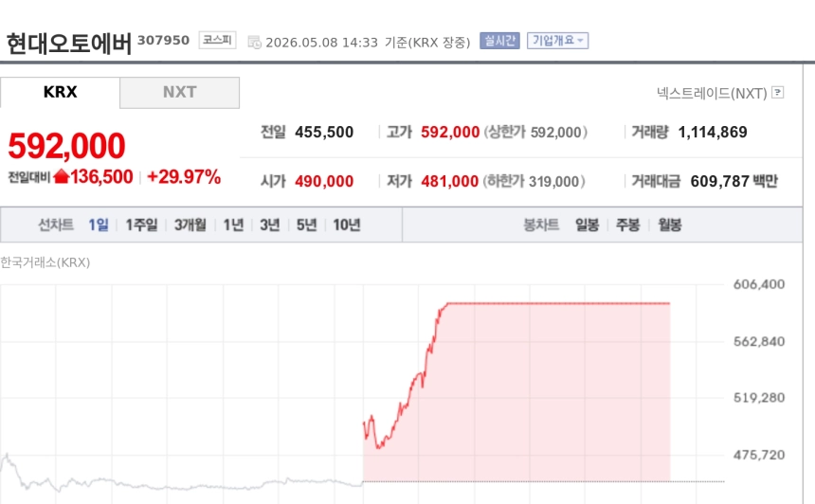Screen dimensions: 815x504
Task: Toggle the 실시간 realtime button
Action: [x=499, y=41]
